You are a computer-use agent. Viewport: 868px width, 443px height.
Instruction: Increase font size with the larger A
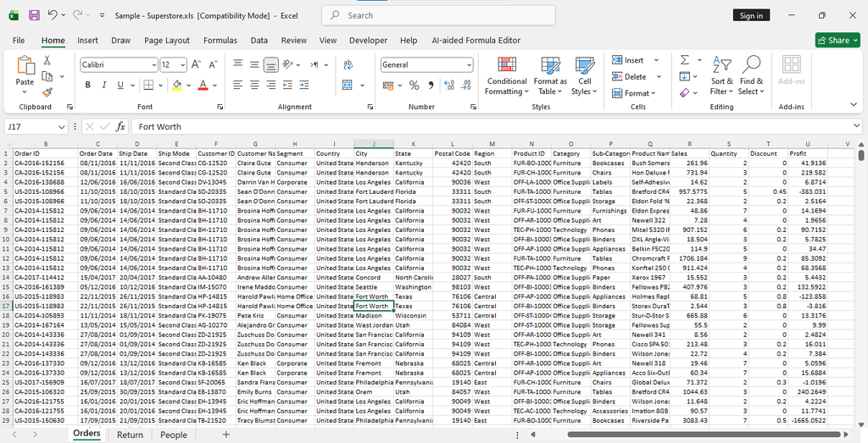(197, 65)
